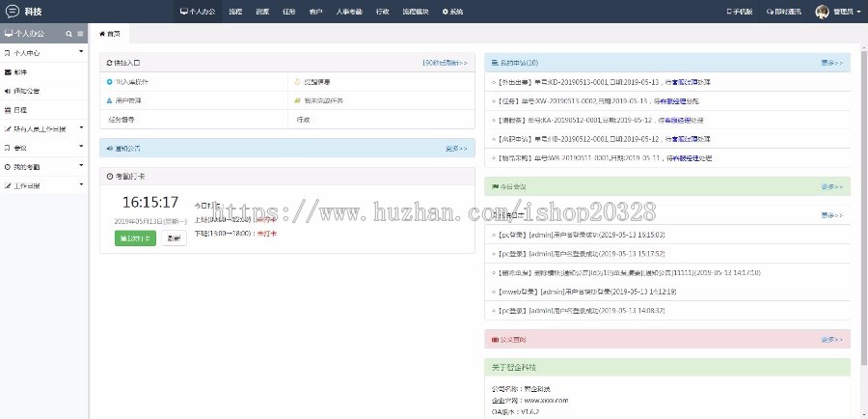The height and width of the screenshot is (419, 868).
Task: Click 更多>> in the red panel header
Action: click(x=832, y=339)
